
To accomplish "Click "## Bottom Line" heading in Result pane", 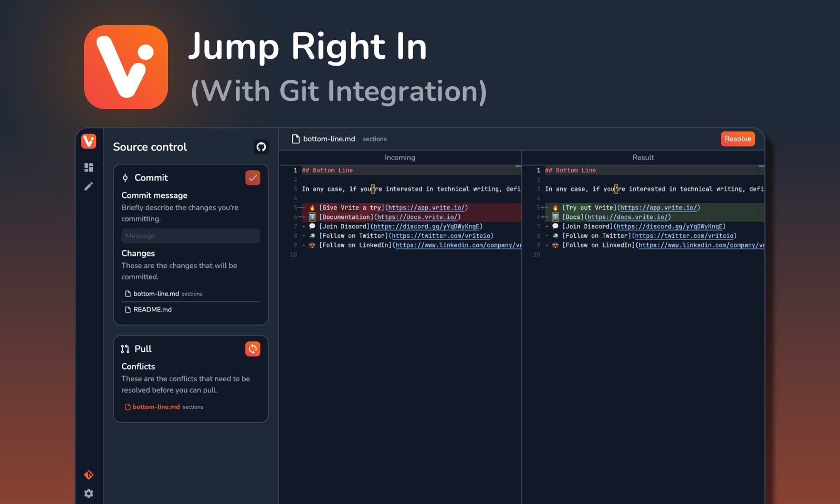I will pyautogui.click(x=570, y=171).
